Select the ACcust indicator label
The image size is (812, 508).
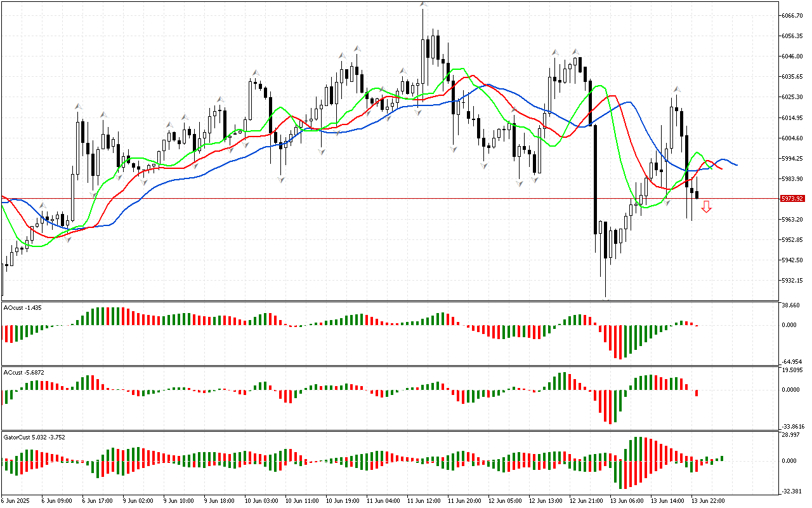pos(24,372)
